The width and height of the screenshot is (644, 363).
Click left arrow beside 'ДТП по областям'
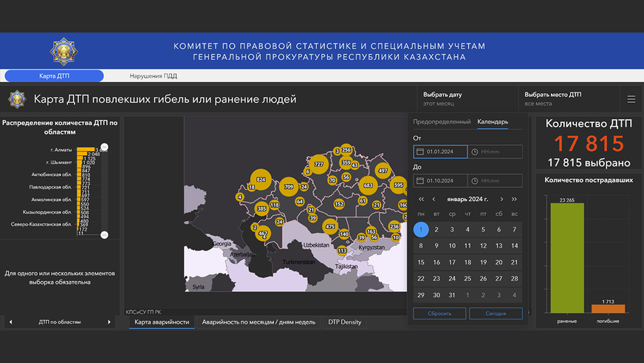coord(10,322)
